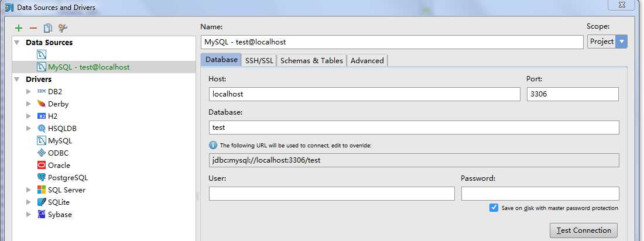644x241 pixels.
Task: Select the HSQLDB driver label
Action: [63, 128]
